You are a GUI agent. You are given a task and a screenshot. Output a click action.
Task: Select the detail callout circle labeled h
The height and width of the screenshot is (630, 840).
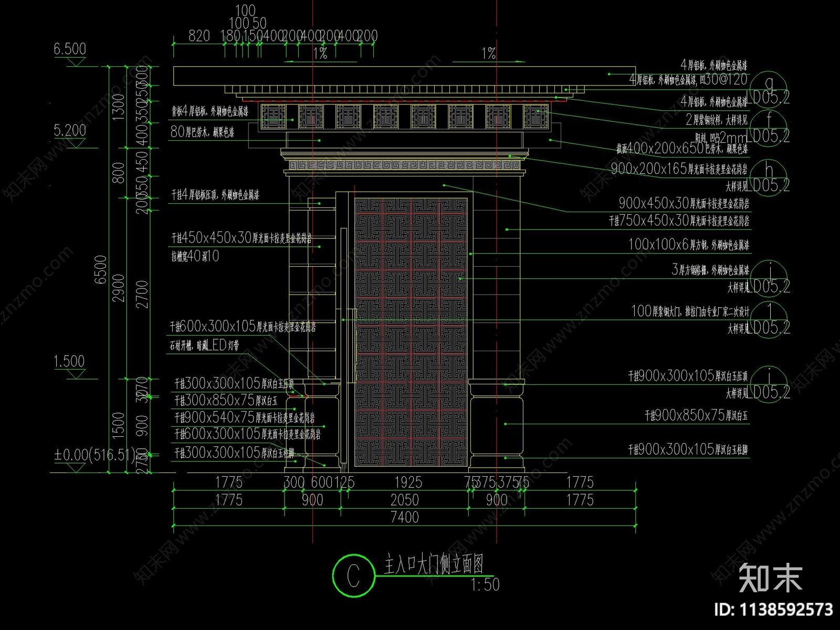(x=769, y=177)
